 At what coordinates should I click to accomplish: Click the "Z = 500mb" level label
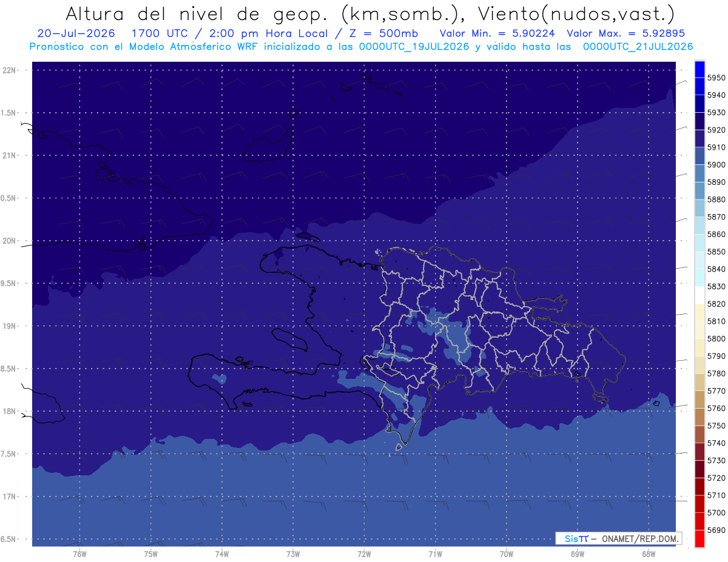click(x=383, y=33)
